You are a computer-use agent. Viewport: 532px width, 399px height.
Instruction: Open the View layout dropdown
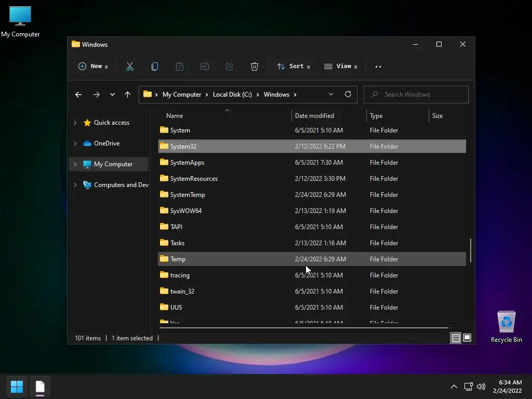340,66
